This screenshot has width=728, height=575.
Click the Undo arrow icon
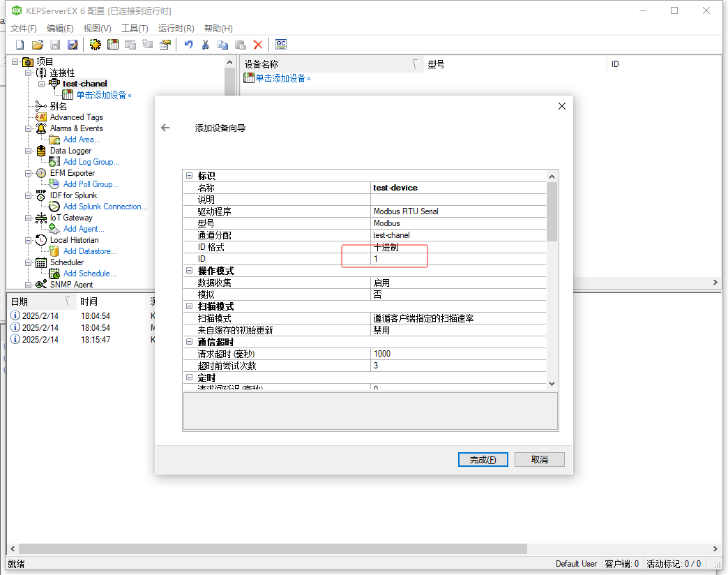click(x=188, y=45)
